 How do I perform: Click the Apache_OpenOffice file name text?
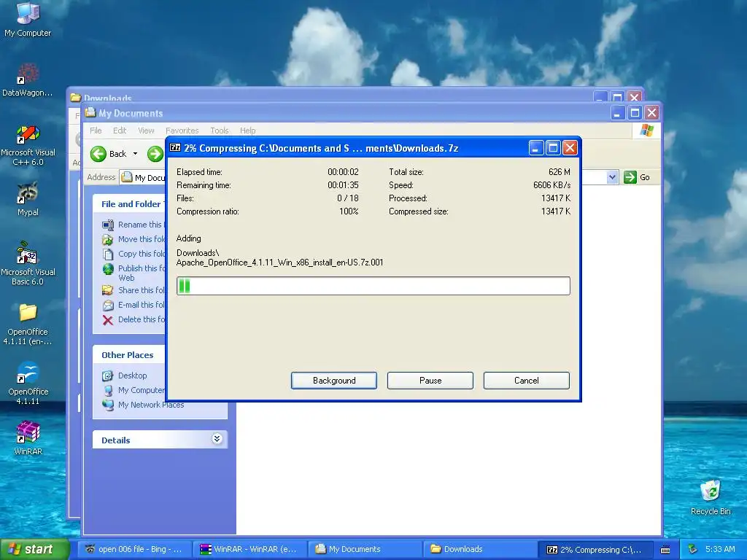click(x=279, y=262)
